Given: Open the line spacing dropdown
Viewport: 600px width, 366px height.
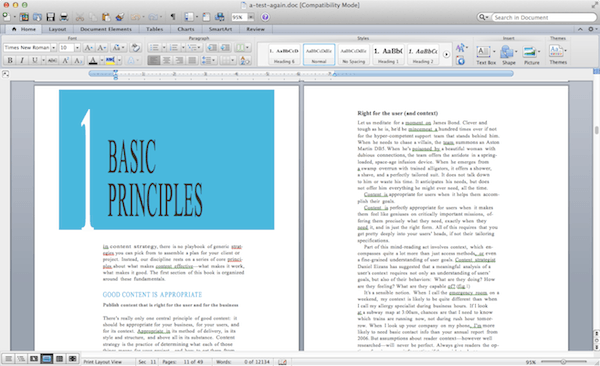Looking at the screenshot, I should pyautogui.click(x=209, y=60).
